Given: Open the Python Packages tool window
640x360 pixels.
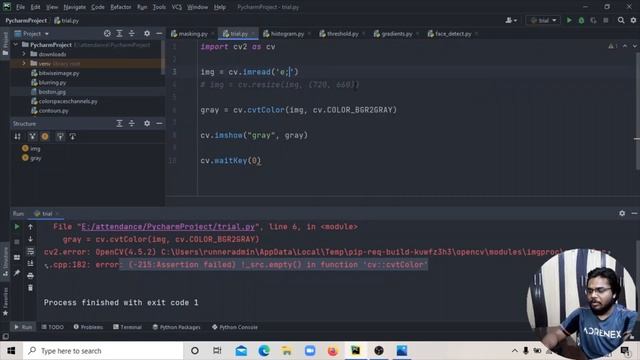Looking at the screenshot, I should pos(176,327).
